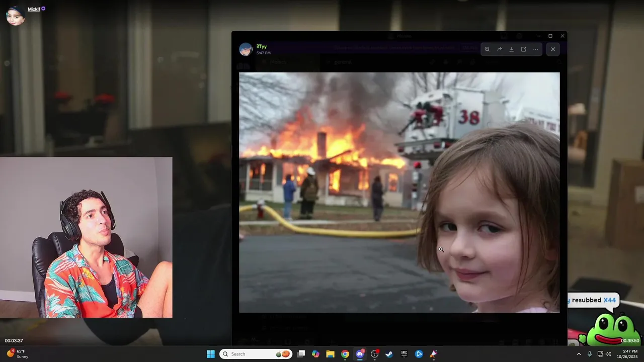Open OBS Studio from the taskbar
This screenshot has height=362, width=644.
point(374,354)
